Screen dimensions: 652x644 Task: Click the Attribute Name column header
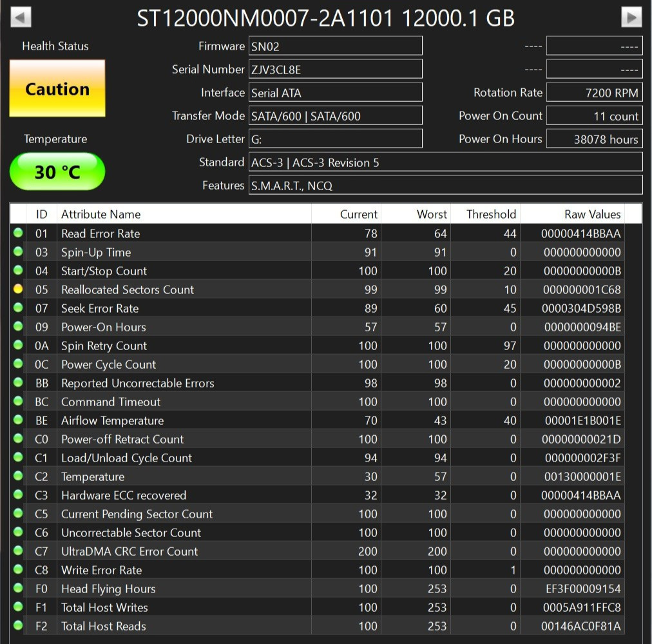[184, 214]
